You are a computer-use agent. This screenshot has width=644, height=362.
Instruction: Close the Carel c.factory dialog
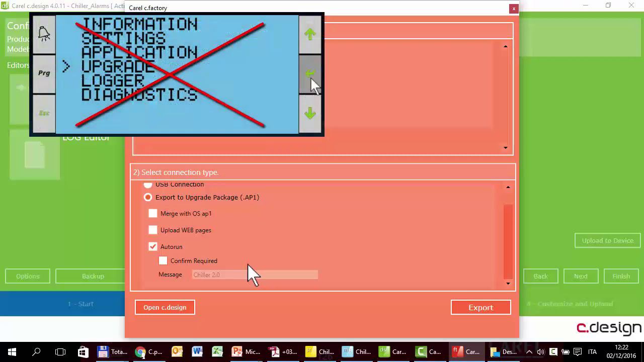point(514,9)
